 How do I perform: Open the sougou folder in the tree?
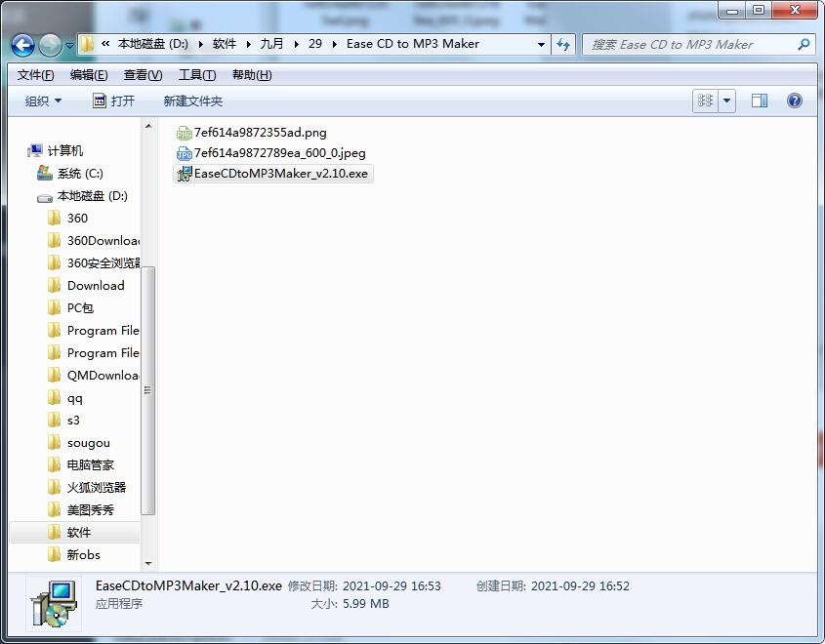point(89,443)
